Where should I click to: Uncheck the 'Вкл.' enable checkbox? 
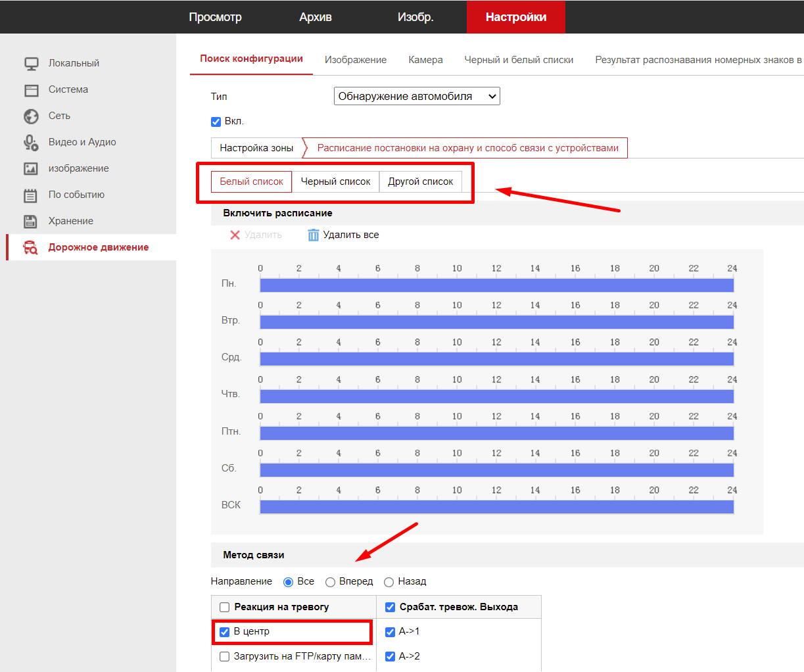pyautogui.click(x=216, y=122)
